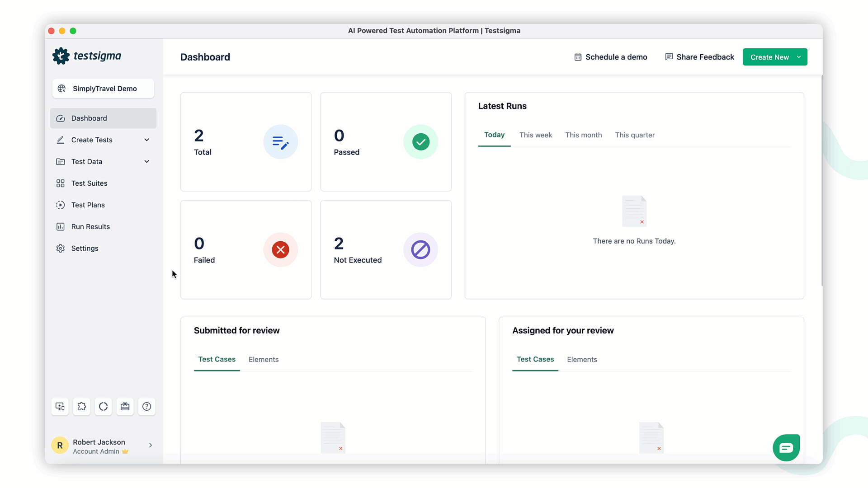Click the green Passed checkmark icon

[x=421, y=142]
